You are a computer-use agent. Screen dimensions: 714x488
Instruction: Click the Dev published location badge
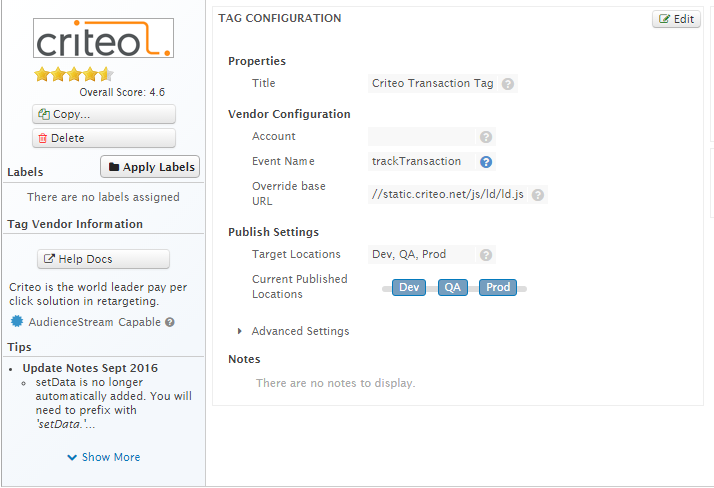click(409, 287)
